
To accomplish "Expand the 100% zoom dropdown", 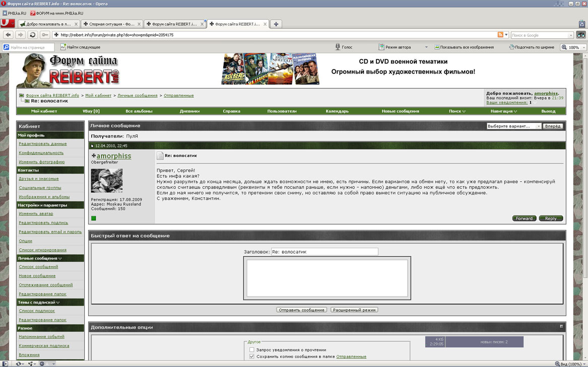I will pyautogui.click(x=584, y=47).
